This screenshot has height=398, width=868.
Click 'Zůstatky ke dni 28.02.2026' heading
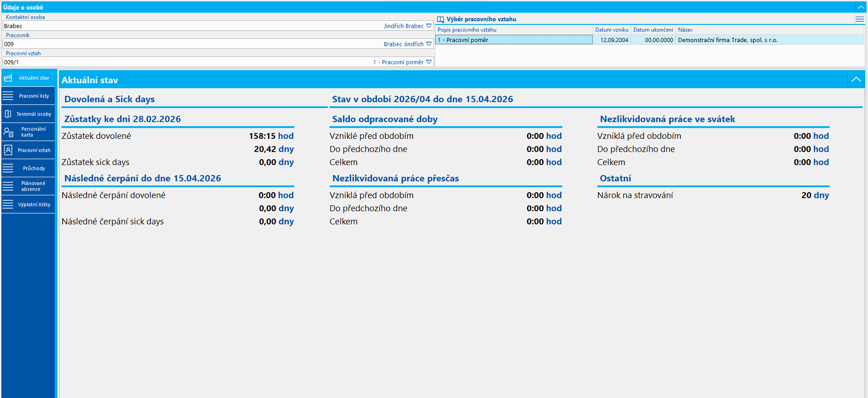(122, 119)
